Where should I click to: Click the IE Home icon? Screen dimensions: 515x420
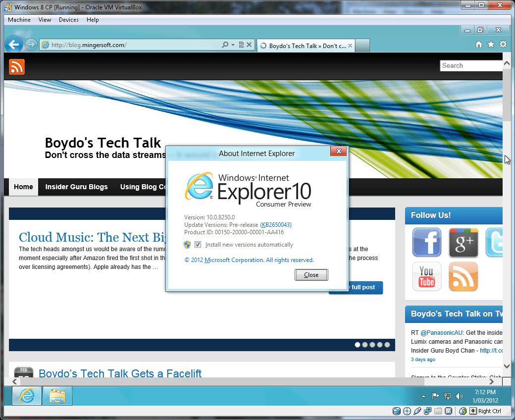(479, 45)
